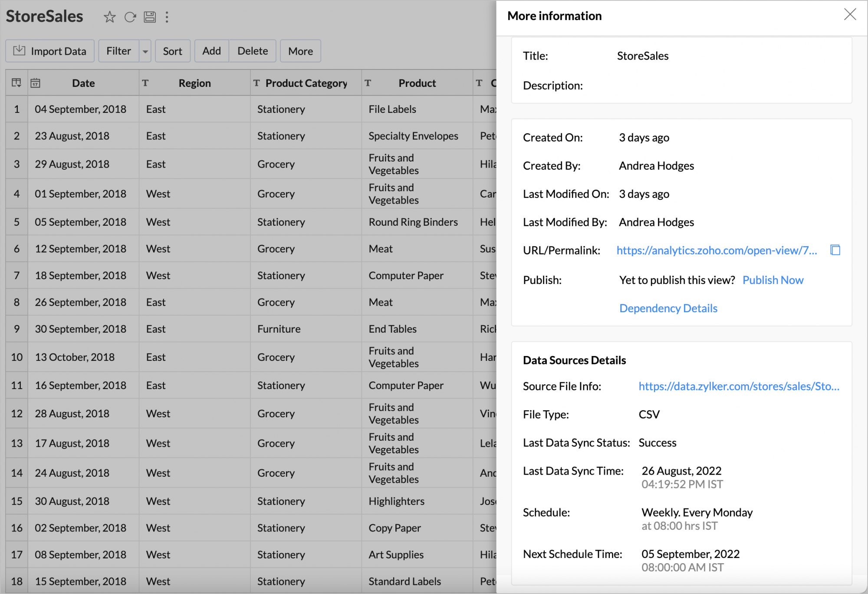This screenshot has width=868, height=594.
Task: Click the refresh icon next to title
Action: 130,17
